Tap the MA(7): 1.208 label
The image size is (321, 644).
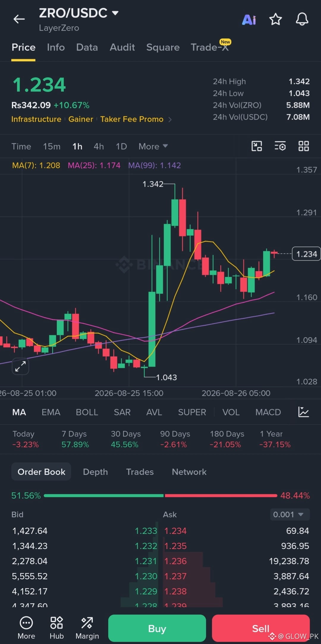pyautogui.click(x=36, y=165)
